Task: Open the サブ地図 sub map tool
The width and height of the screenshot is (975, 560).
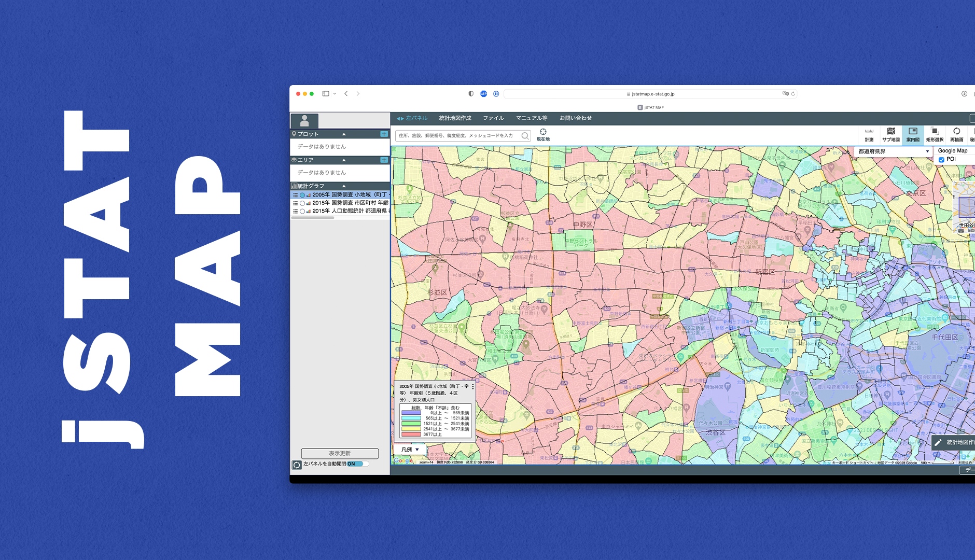Action: pos(891,135)
